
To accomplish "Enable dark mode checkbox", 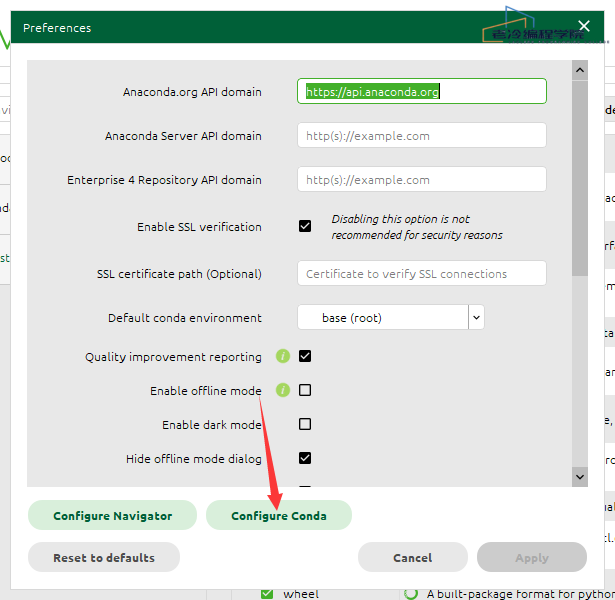I will coord(305,424).
